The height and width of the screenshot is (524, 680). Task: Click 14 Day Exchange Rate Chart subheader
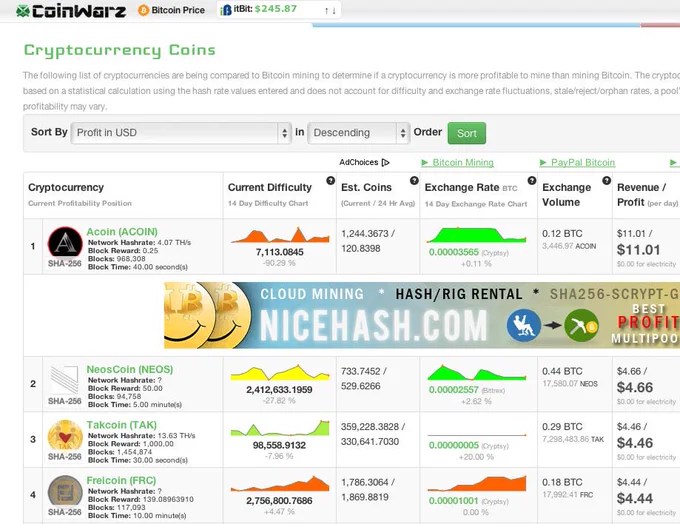[476, 204]
